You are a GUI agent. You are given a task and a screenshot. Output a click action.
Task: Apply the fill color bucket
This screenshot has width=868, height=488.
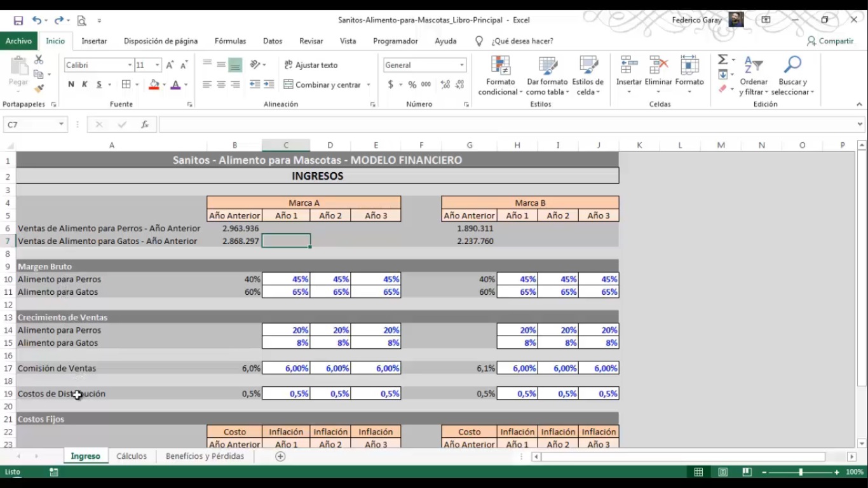(x=153, y=85)
